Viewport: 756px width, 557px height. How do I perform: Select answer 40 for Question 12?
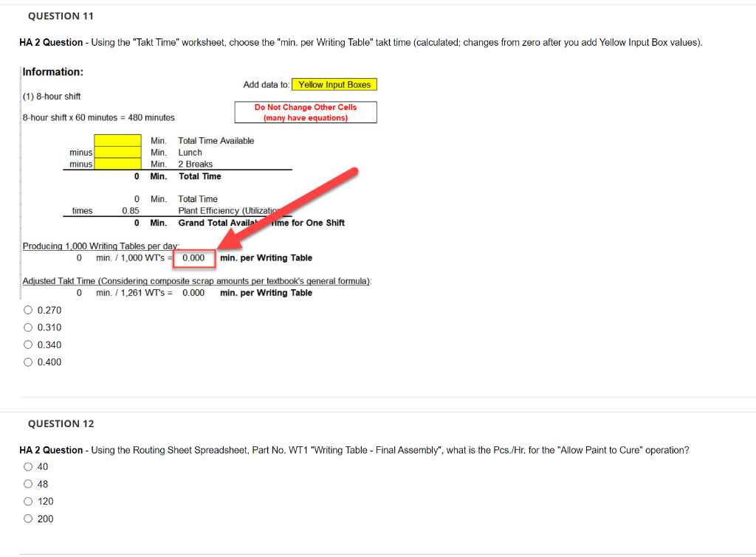27,466
